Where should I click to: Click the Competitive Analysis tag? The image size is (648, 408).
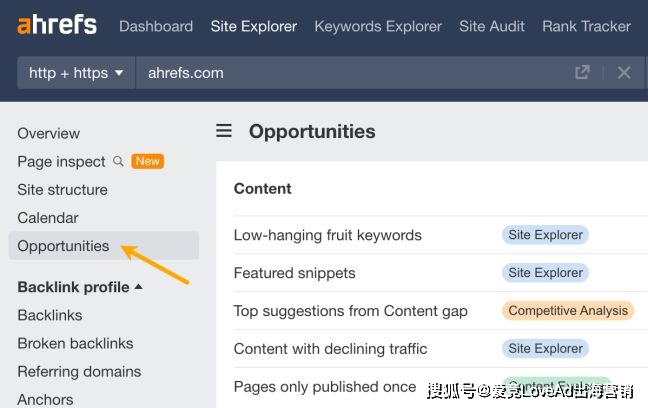coord(568,310)
